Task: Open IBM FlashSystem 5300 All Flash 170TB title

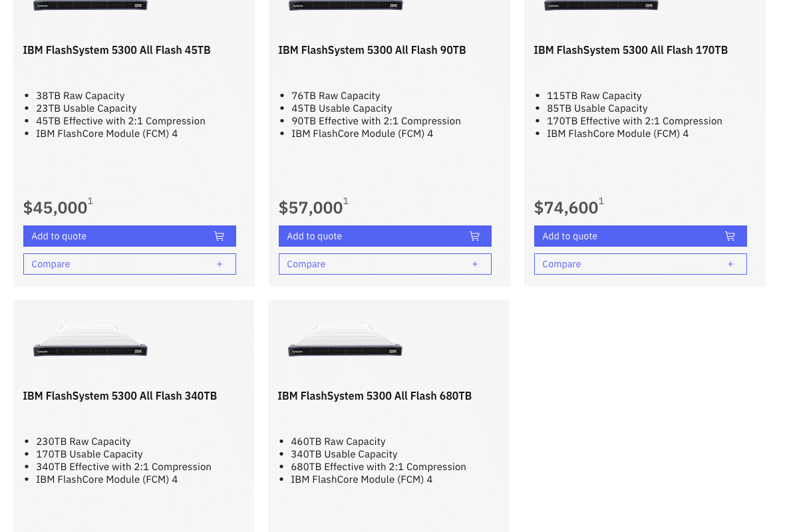Action: [x=631, y=50]
